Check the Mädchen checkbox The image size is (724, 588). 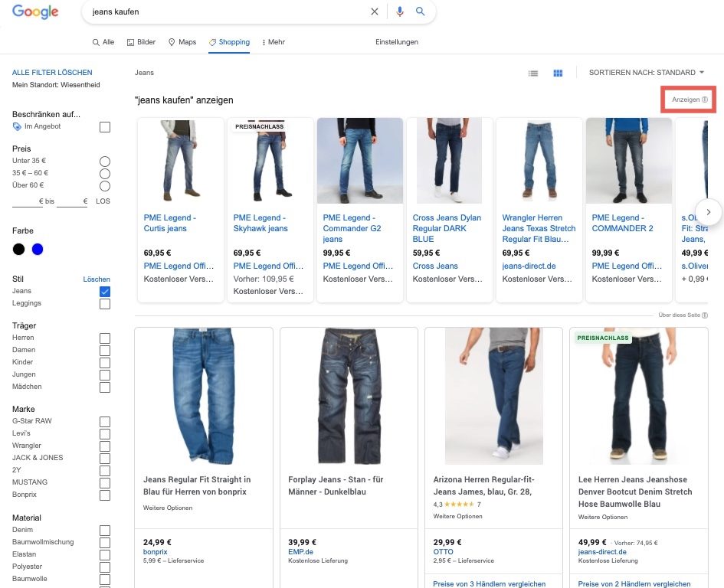[105, 387]
